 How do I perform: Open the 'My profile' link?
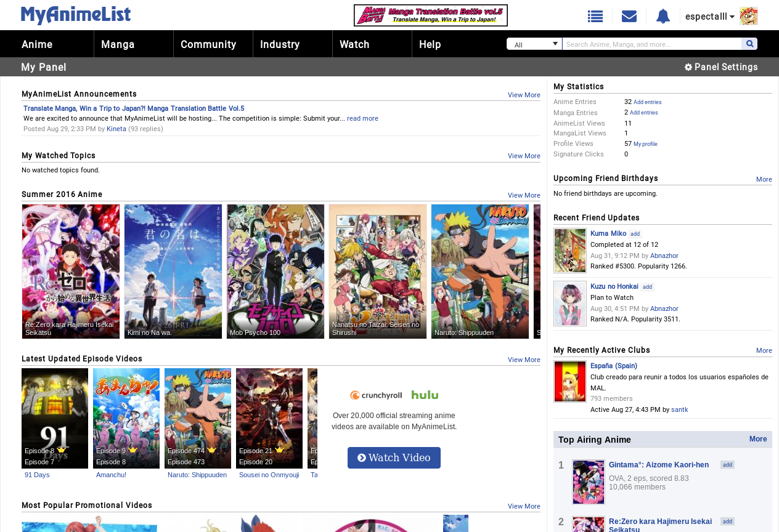coord(645,144)
